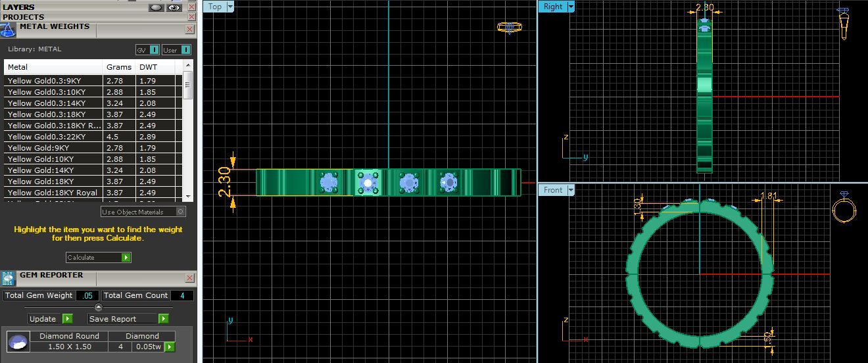Click the Diamond Round gem thumbnail
The height and width of the screenshot is (363, 868).
tap(18, 341)
